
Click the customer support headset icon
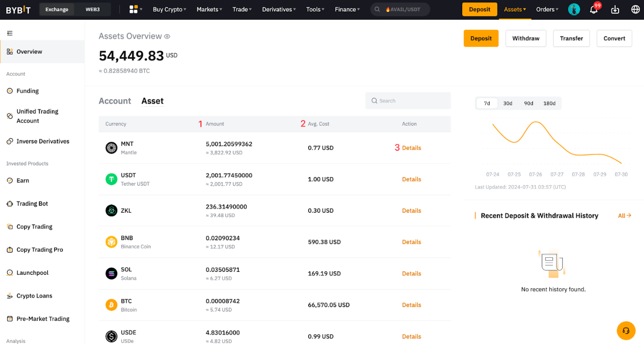(626, 331)
